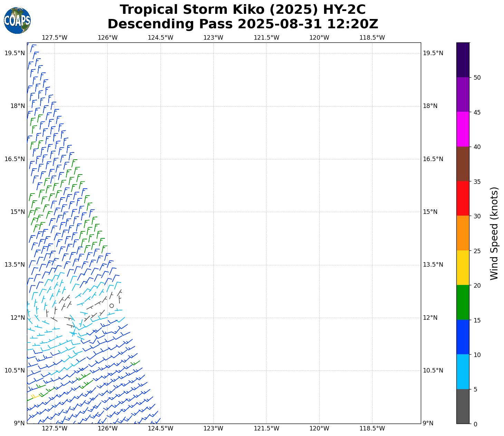This screenshot has height=436, width=504.
Task: Click the COAPS globe logo
Action: [x=17, y=20]
